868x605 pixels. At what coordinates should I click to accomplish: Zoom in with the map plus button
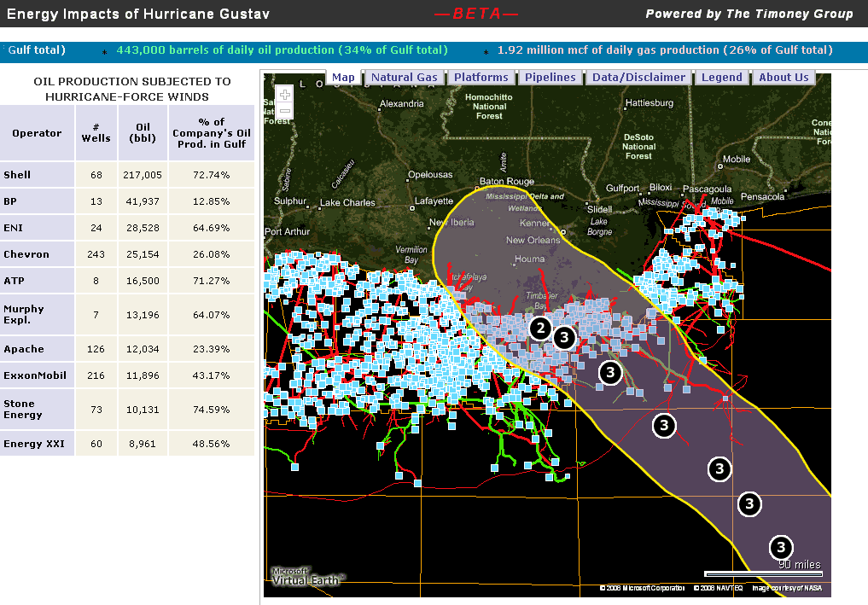(284, 95)
